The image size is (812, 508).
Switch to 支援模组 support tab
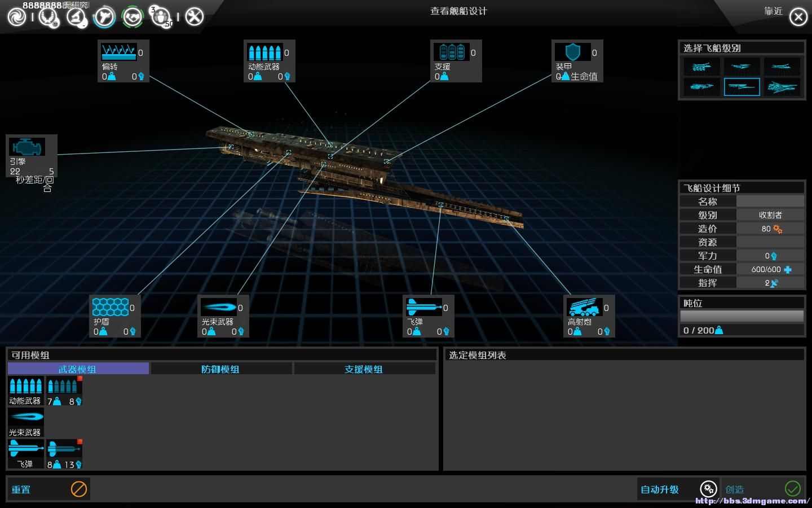(364, 369)
